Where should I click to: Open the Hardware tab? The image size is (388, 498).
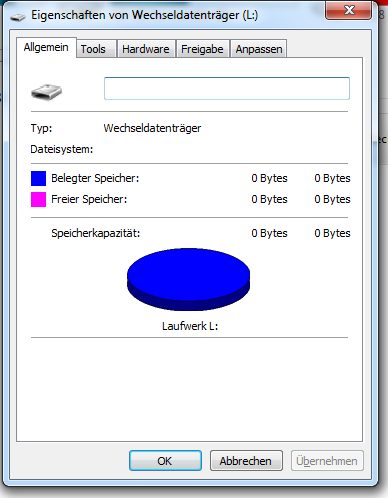coord(146,49)
